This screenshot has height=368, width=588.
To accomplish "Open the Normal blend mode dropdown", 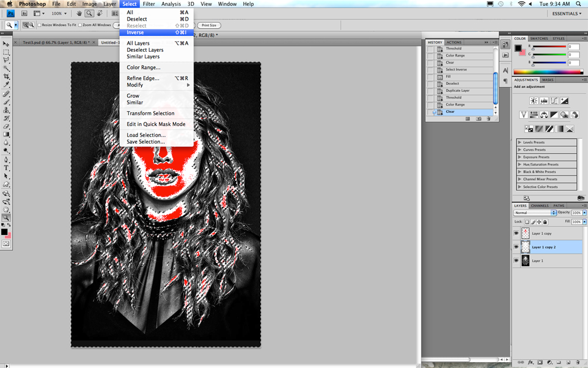I will (x=534, y=213).
